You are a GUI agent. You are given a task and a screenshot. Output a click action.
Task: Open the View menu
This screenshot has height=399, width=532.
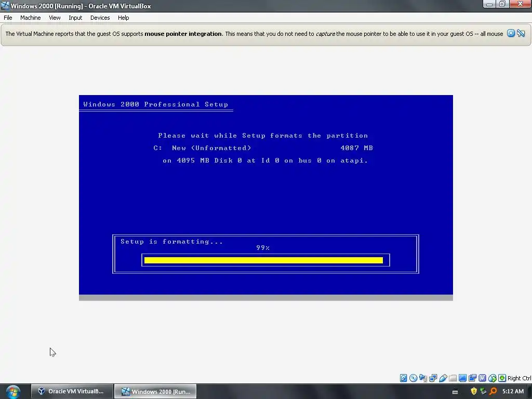(55, 18)
